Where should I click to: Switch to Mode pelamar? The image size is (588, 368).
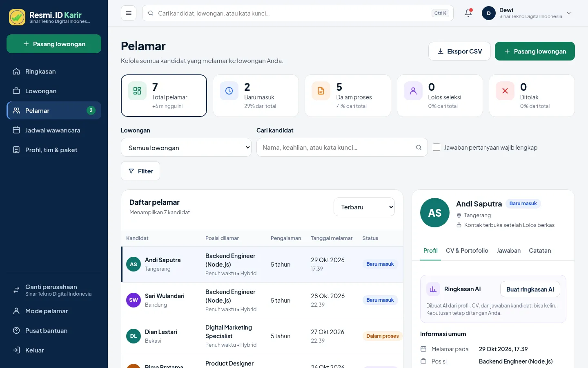pyautogui.click(x=54, y=311)
